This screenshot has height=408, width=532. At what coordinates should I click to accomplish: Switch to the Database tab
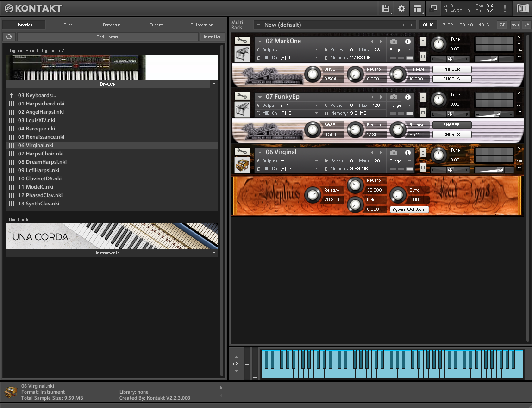click(x=112, y=25)
